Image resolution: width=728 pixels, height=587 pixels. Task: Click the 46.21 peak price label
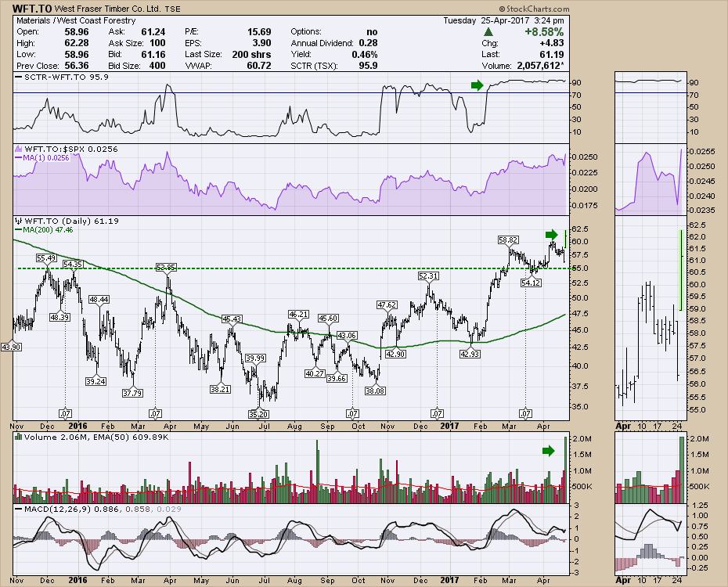(x=298, y=314)
